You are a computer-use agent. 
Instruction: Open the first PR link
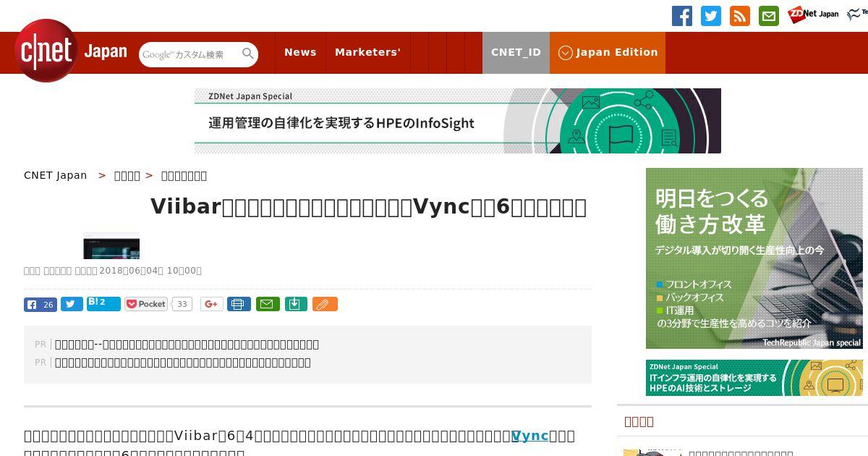point(187,345)
